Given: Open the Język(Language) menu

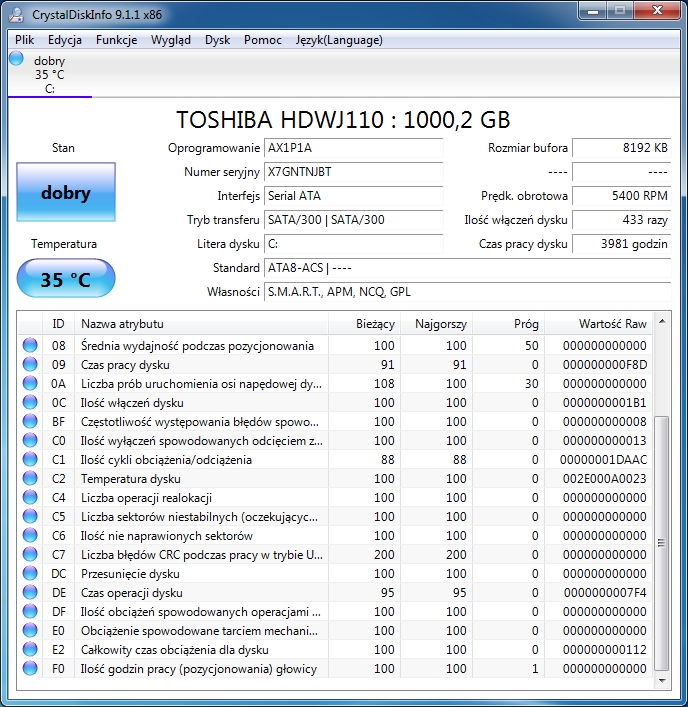Looking at the screenshot, I should 339,40.
